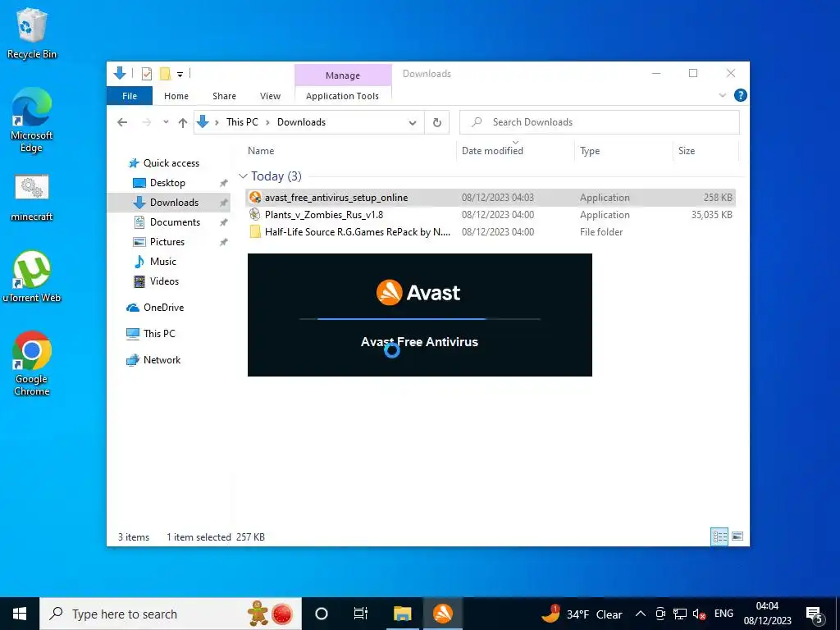840x630 pixels.
Task: Switch to Large icons view layout
Action: pos(737,536)
